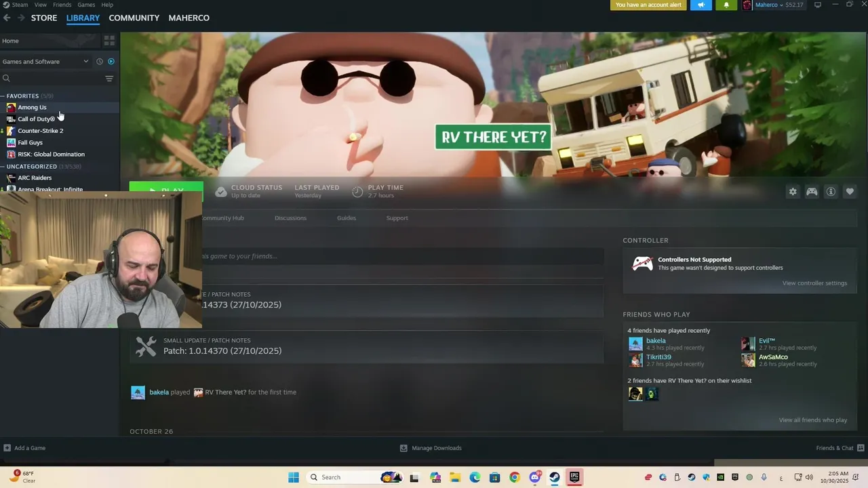Open the Games and Software dropdown
The image size is (868, 488).
45,62
